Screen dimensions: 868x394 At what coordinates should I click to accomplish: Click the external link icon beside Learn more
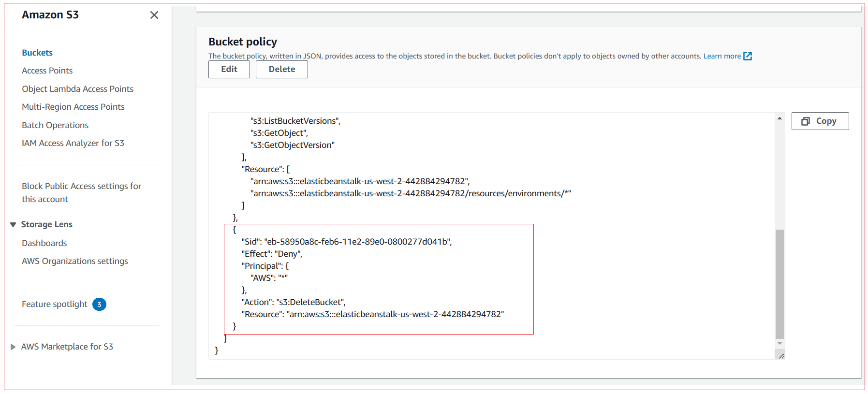click(748, 56)
